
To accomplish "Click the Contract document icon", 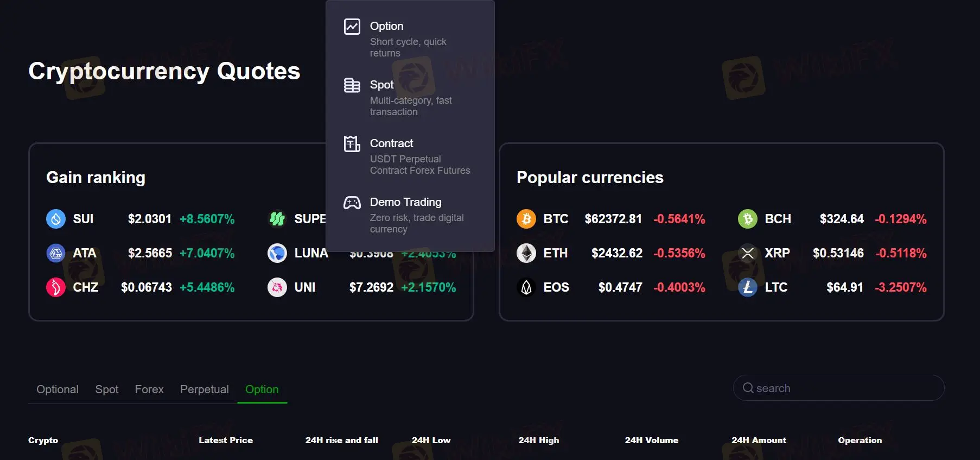I will (352, 144).
